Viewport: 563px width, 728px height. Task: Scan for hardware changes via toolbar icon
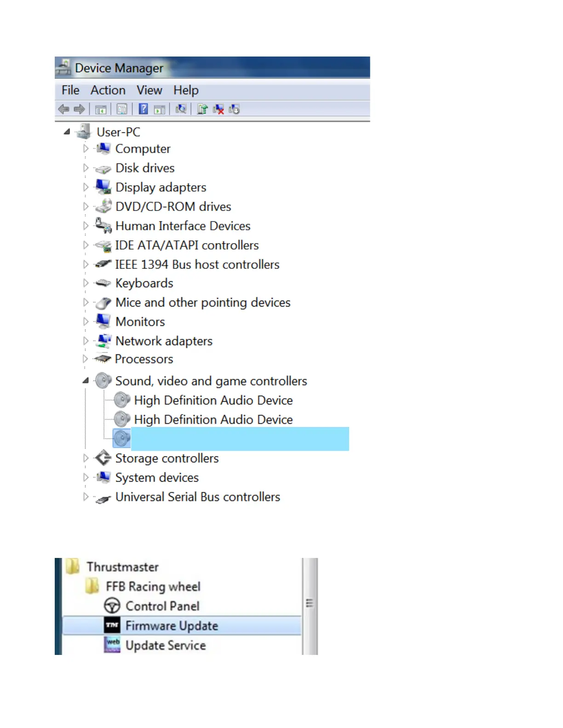181,109
